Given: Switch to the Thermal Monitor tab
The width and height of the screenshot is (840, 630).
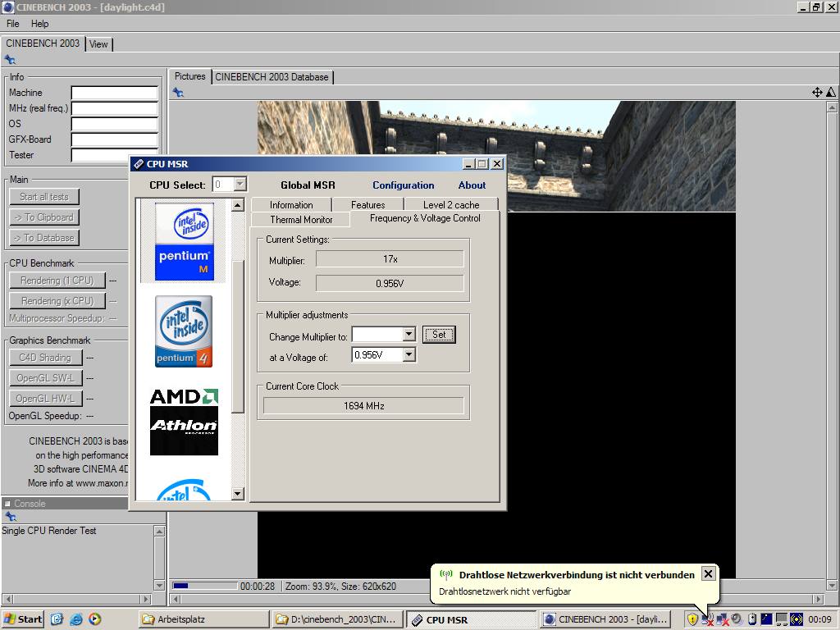Looking at the screenshot, I should 301,220.
